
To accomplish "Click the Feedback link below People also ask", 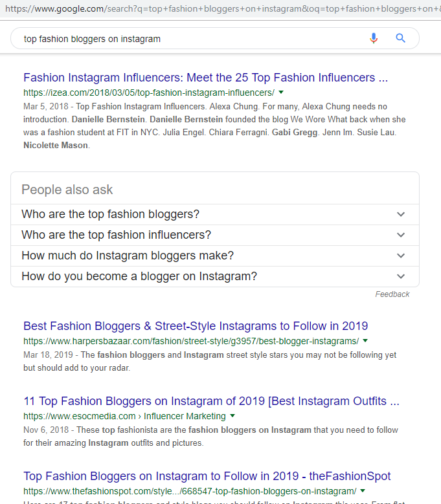I will click(392, 294).
